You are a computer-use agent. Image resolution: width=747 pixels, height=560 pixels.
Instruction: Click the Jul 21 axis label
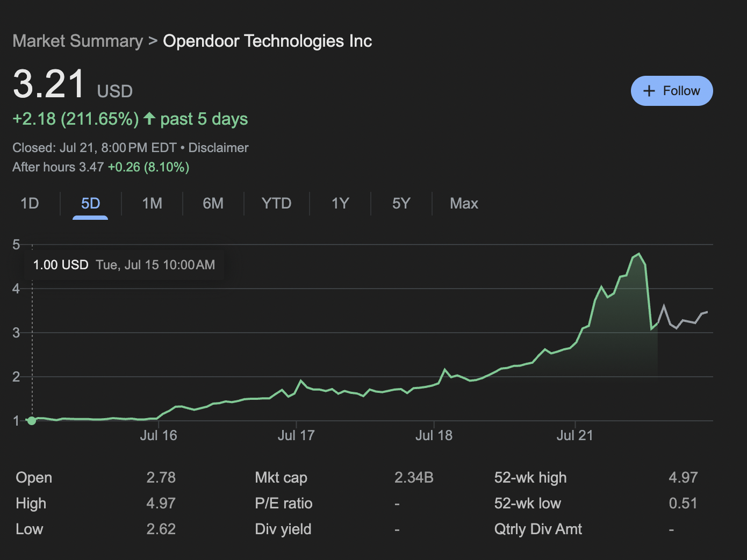[575, 435]
